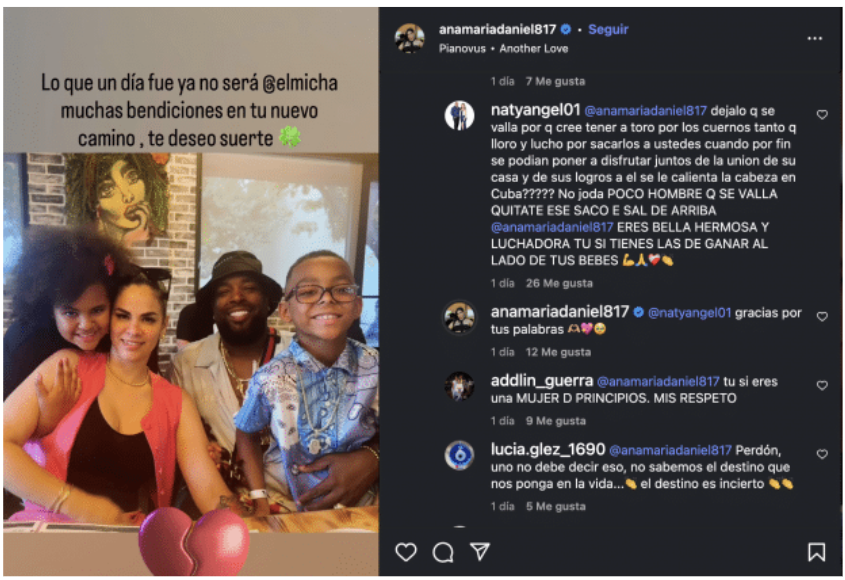Image resolution: width=845 pixels, height=580 pixels.
Task: Like anamariadaniel817's reply heart
Action: (x=822, y=316)
